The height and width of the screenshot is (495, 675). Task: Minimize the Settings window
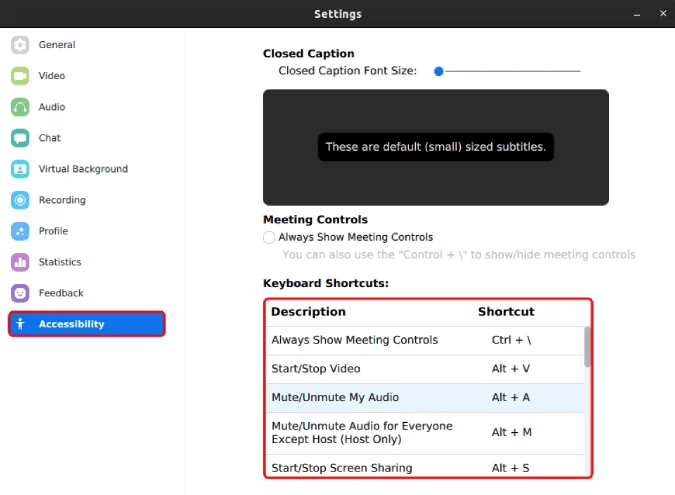click(x=637, y=14)
